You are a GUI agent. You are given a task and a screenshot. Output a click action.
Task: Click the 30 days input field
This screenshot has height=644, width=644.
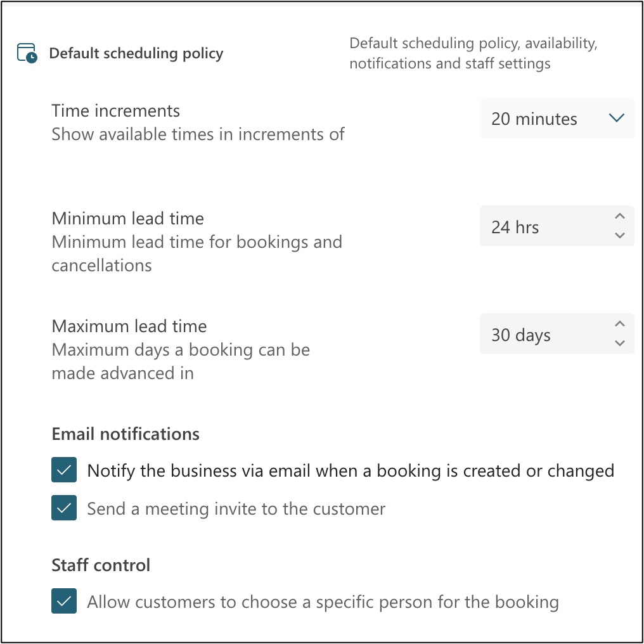click(539, 335)
